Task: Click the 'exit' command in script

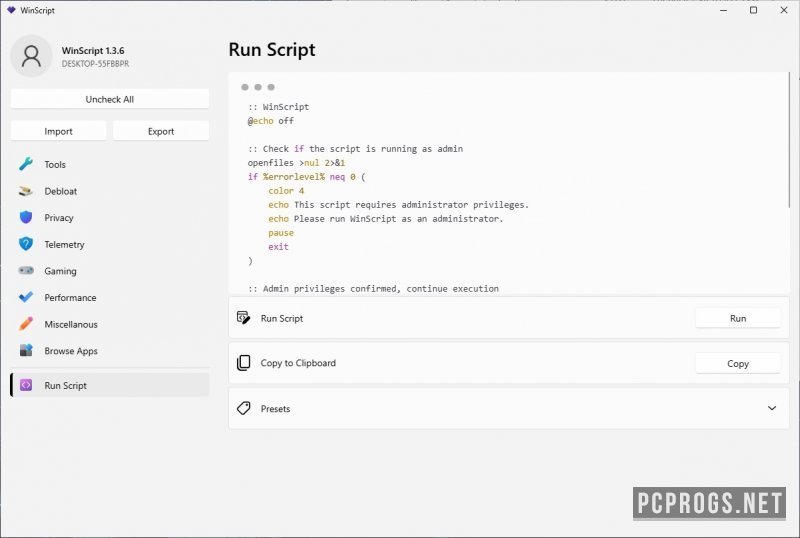Action: click(x=278, y=246)
